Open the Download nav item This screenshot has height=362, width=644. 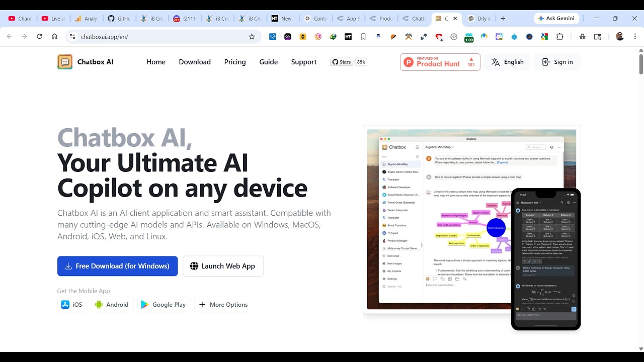coord(195,62)
